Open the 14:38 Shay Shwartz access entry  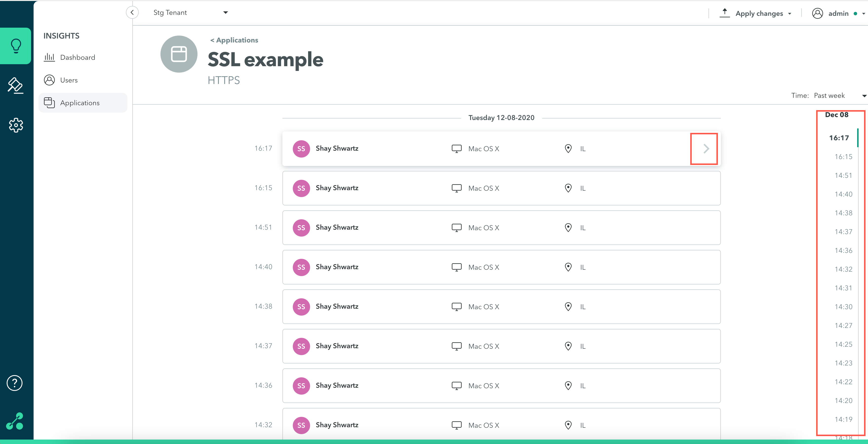tap(501, 307)
